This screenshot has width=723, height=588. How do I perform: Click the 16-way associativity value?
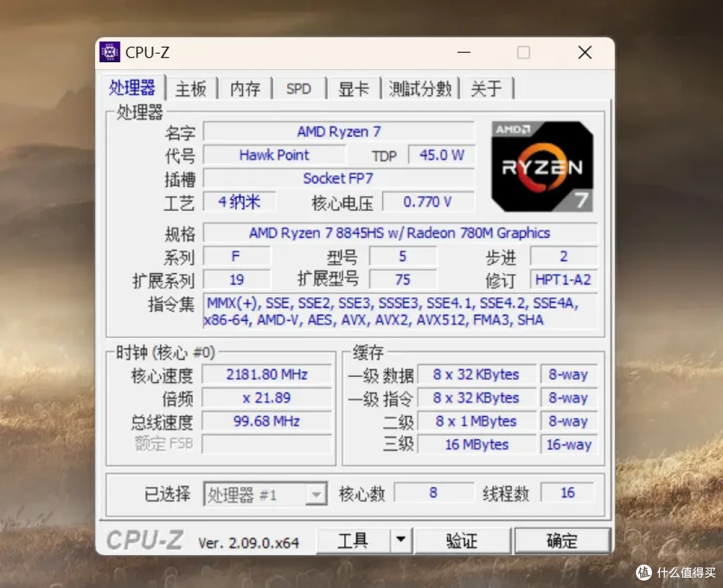click(569, 445)
